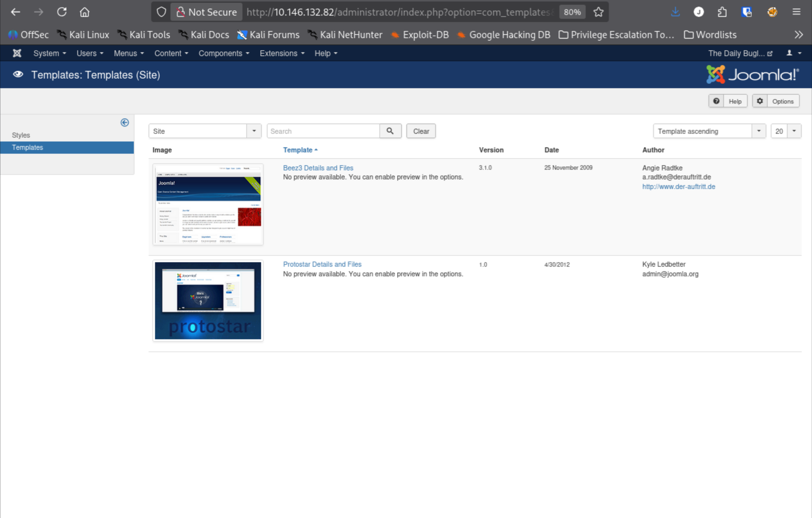Click the browser URL address bar
Image resolution: width=812 pixels, height=518 pixels.
tap(399, 12)
